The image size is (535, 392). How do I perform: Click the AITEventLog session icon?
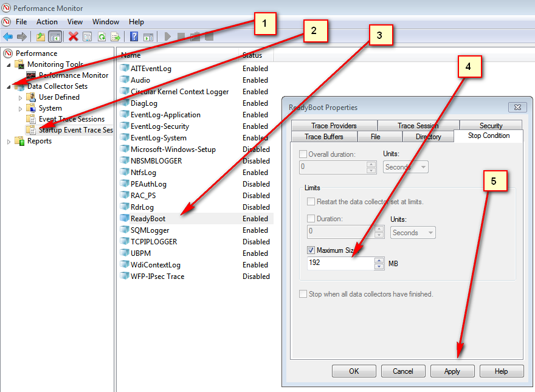(x=125, y=68)
